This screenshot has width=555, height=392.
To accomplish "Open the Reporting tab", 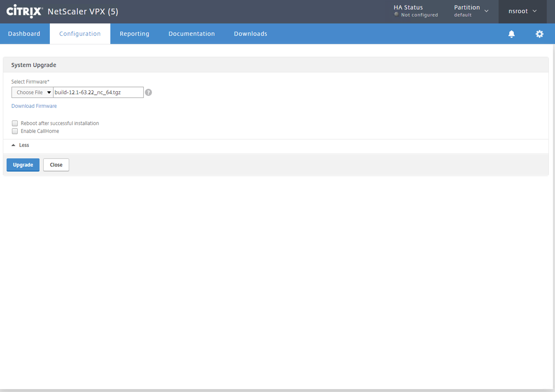I will (x=135, y=34).
